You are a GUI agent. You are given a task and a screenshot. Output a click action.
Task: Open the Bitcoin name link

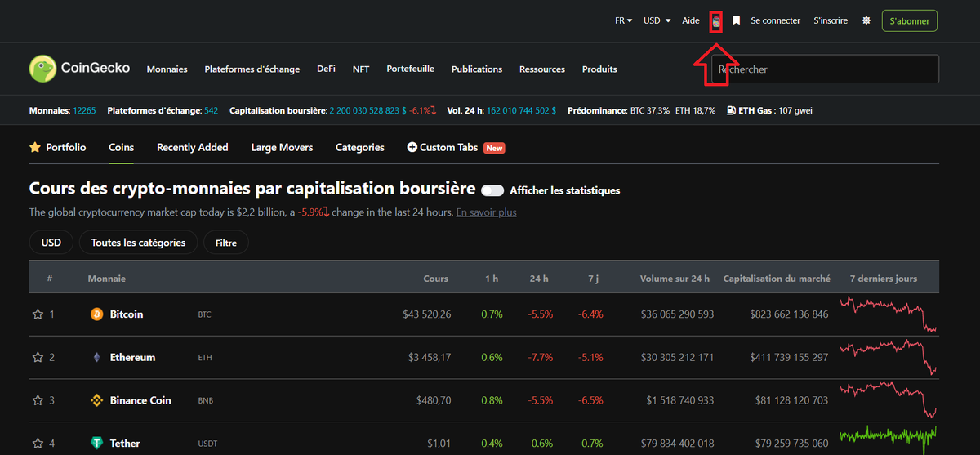(127, 314)
